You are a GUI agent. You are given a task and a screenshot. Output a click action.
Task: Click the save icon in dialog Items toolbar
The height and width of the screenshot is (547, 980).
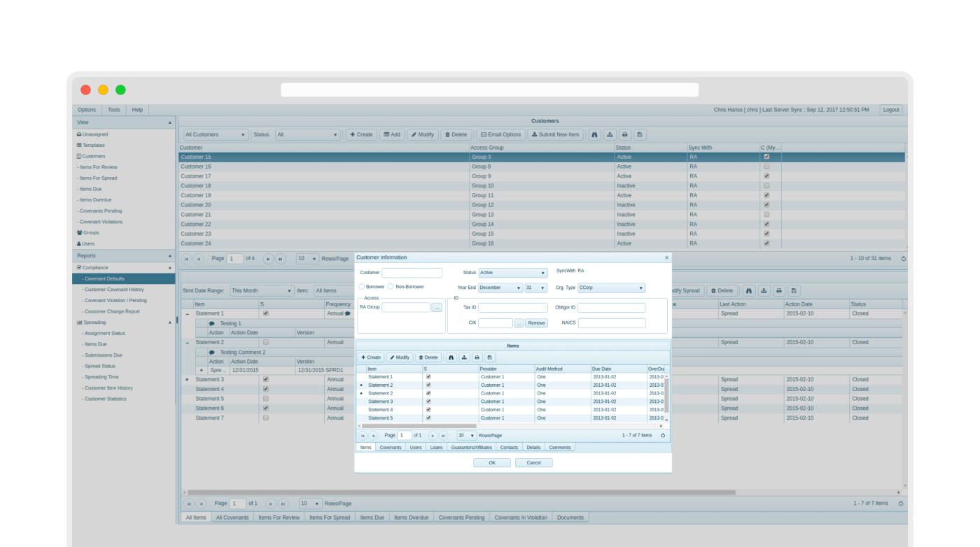coord(490,357)
